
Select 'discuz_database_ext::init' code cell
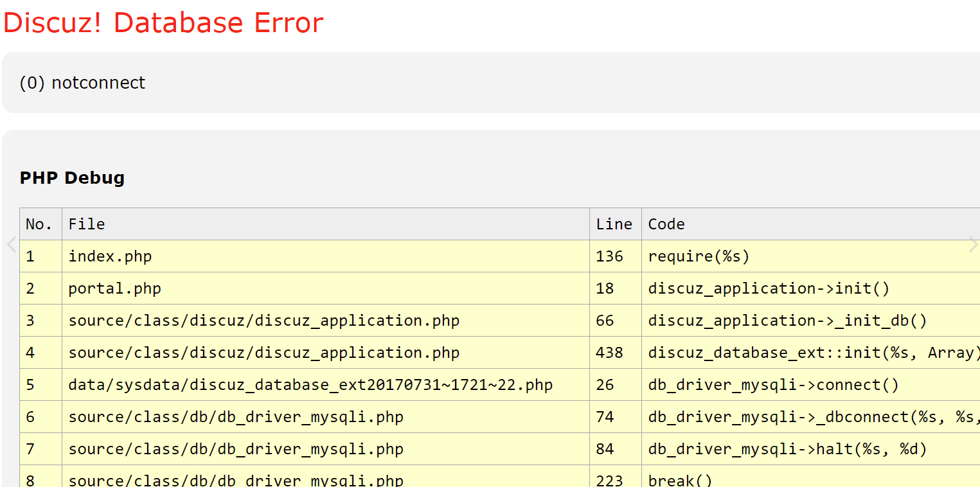pos(811,353)
